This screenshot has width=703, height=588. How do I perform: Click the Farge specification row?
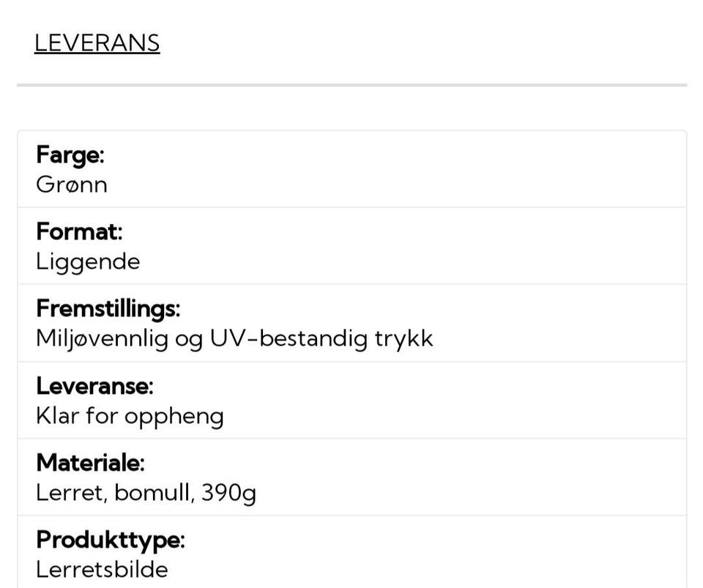[352, 169]
